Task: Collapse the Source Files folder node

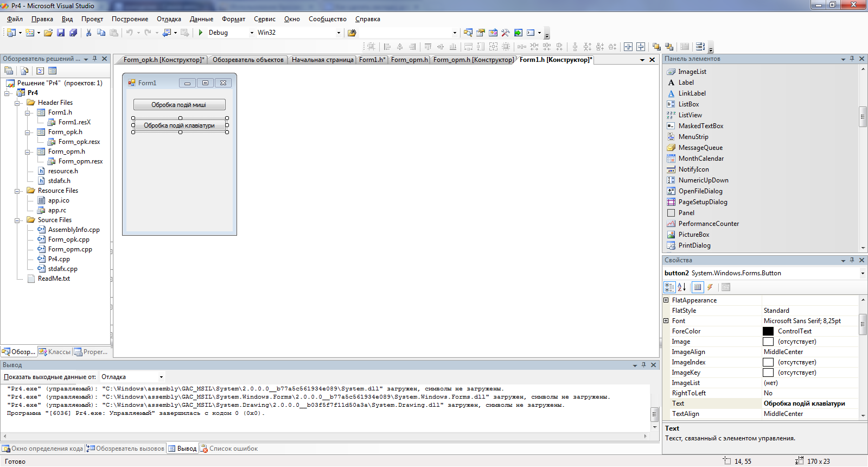Action: pyautogui.click(x=18, y=220)
